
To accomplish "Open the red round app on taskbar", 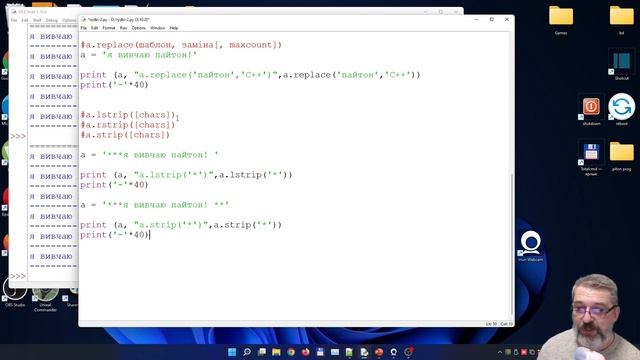I will [379, 352].
